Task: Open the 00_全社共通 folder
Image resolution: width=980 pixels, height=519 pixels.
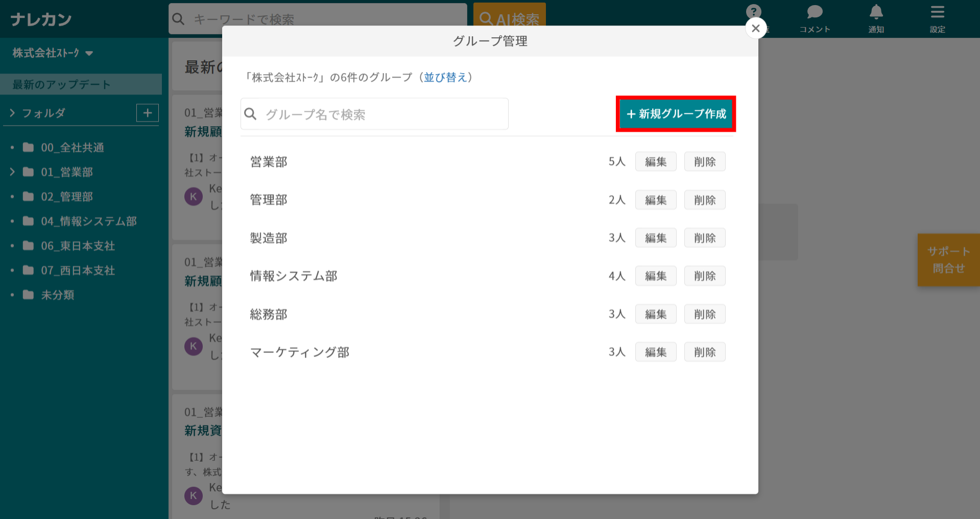Action: 73,148
